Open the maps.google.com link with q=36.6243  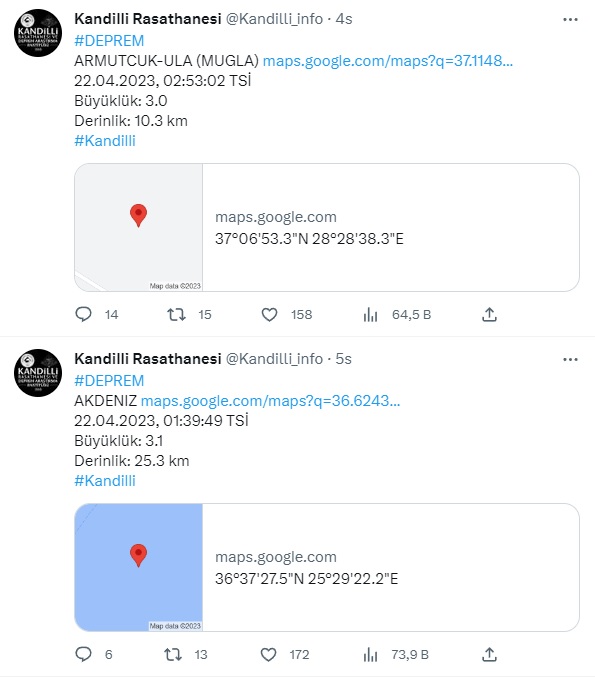(271, 401)
